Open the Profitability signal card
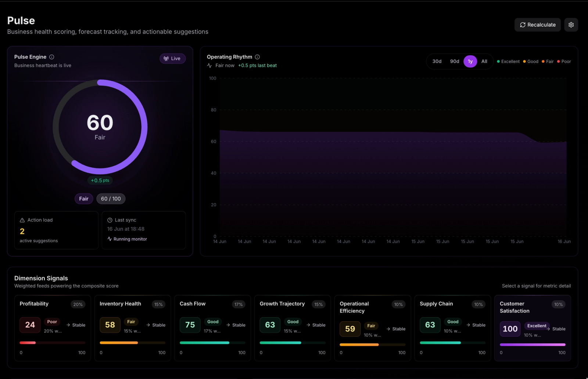Image resolution: width=588 pixels, height=379 pixels. click(x=53, y=328)
